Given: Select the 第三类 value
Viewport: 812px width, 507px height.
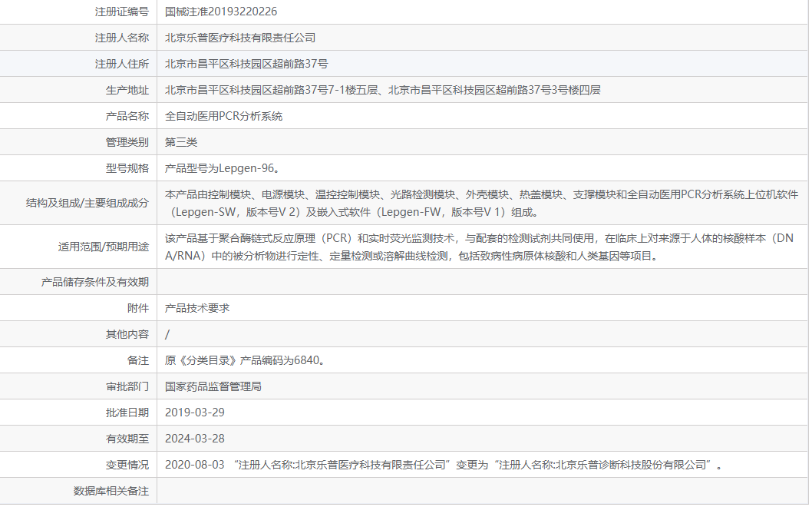Looking at the screenshot, I should click(181, 142).
